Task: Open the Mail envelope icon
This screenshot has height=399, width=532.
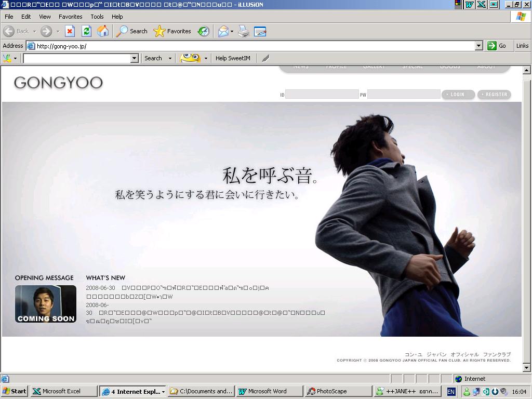Action: point(223,31)
